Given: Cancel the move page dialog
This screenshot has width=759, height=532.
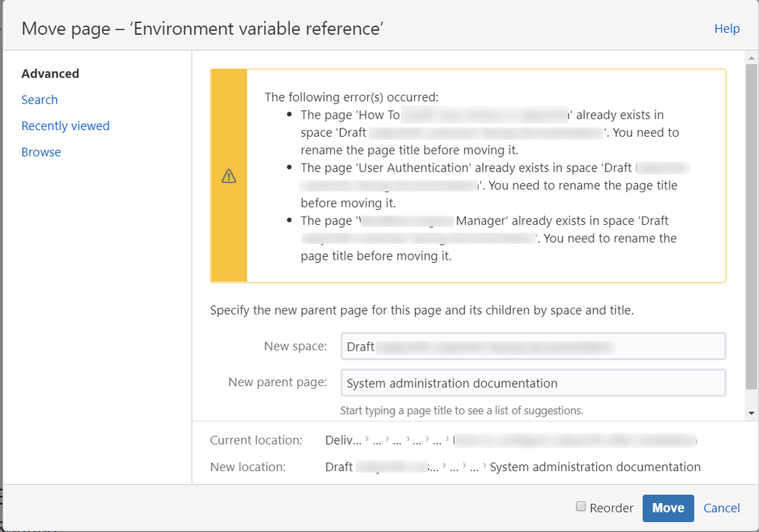Looking at the screenshot, I should (x=721, y=508).
